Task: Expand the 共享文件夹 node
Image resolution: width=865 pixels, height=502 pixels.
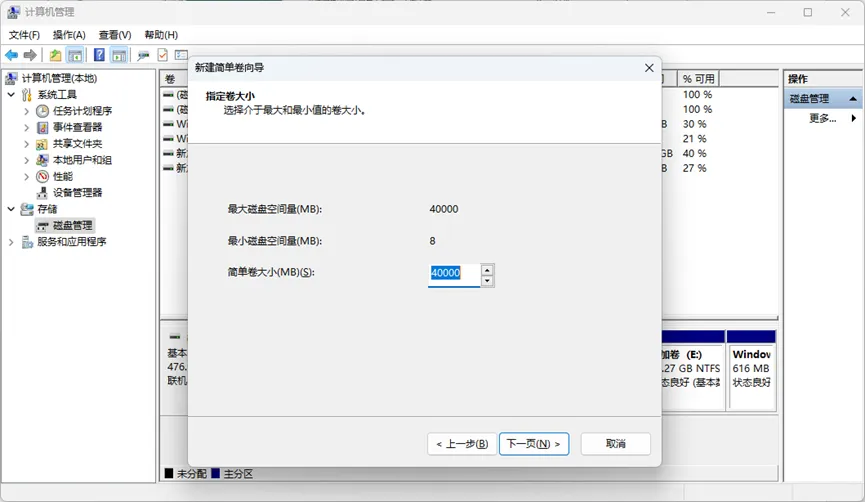Action: point(26,144)
